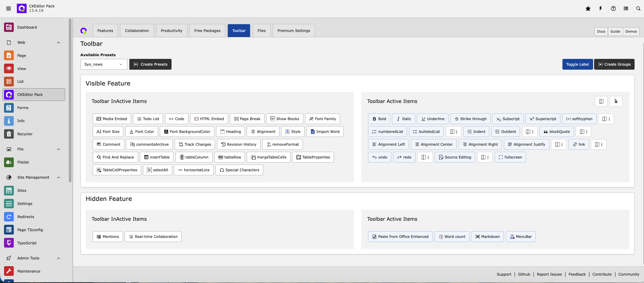
Task: Open the Sys_news presets dropdown
Action: tap(104, 64)
